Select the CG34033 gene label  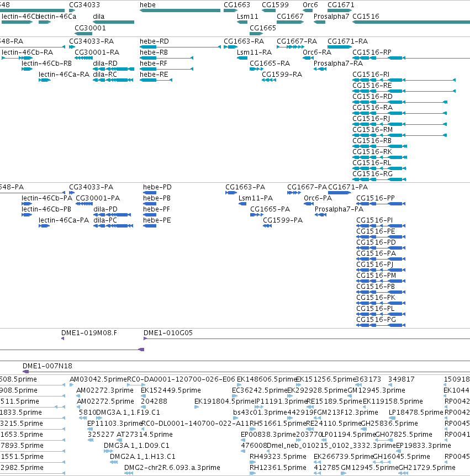pyautogui.click(x=85, y=5)
